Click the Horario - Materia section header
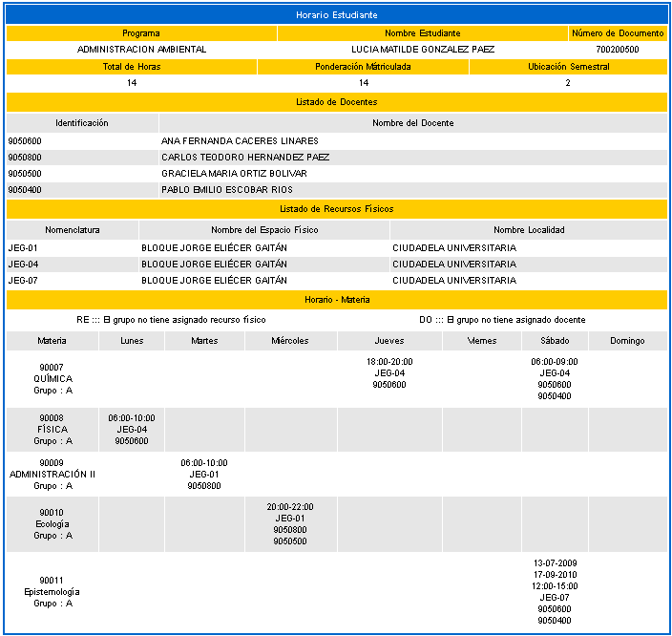 336,300
